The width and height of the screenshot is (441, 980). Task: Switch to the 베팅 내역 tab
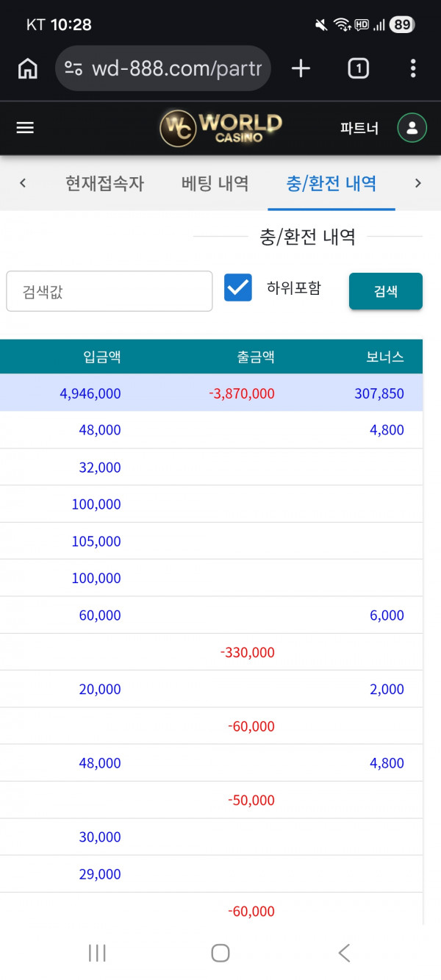[x=215, y=183]
